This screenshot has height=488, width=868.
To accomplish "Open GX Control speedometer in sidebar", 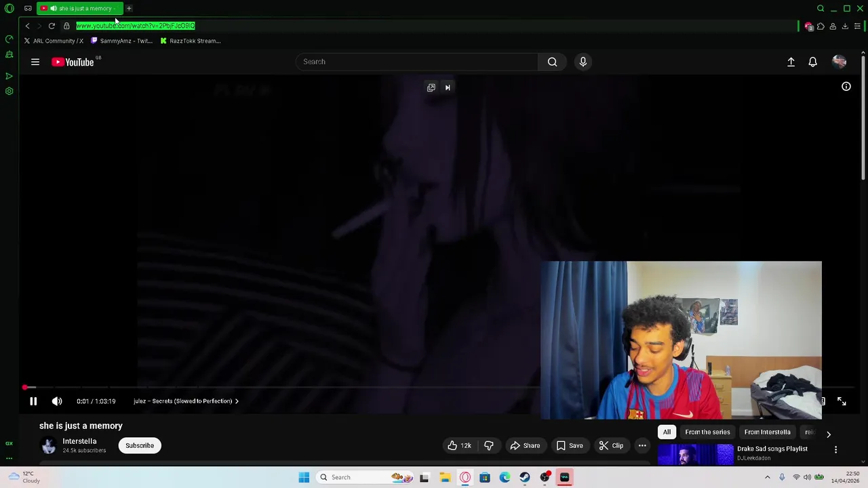I will coord(9,39).
